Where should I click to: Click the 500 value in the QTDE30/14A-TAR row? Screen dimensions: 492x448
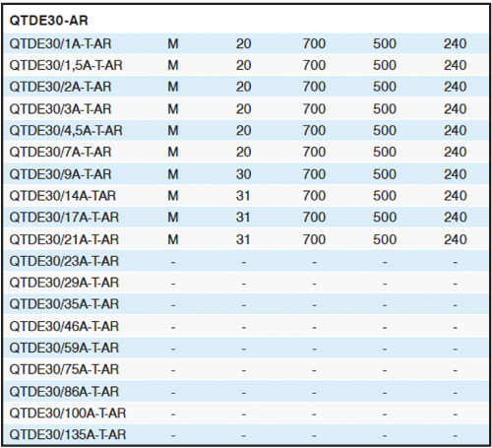(385, 196)
